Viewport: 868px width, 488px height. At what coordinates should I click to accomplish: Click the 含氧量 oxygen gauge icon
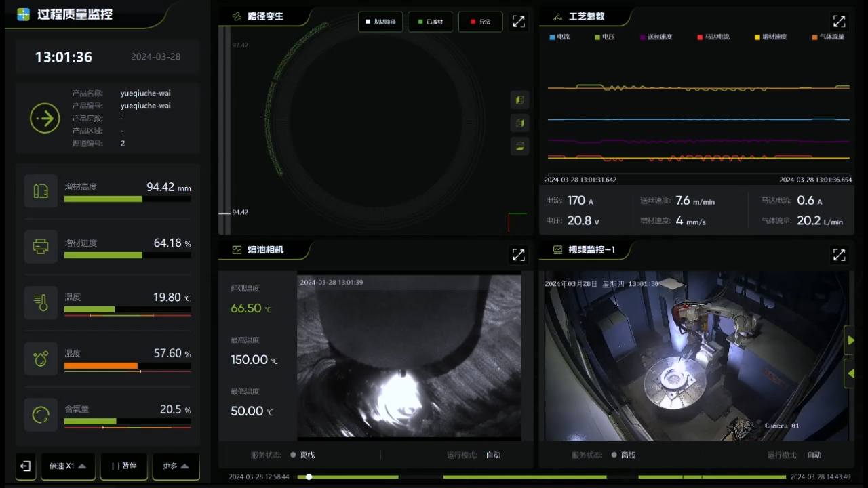point(41,415)
